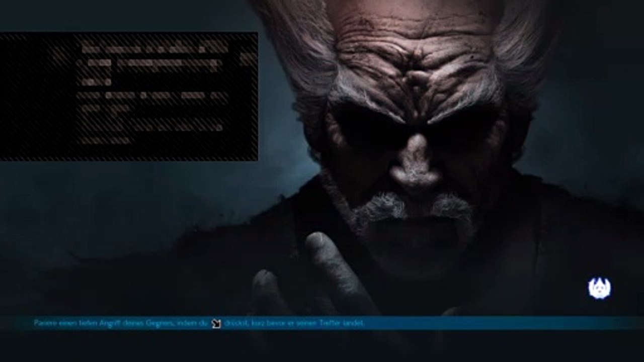Click the dark striped text panel
Screen dimensions: 644x362
pyautogui.click(x=129, y=97)
